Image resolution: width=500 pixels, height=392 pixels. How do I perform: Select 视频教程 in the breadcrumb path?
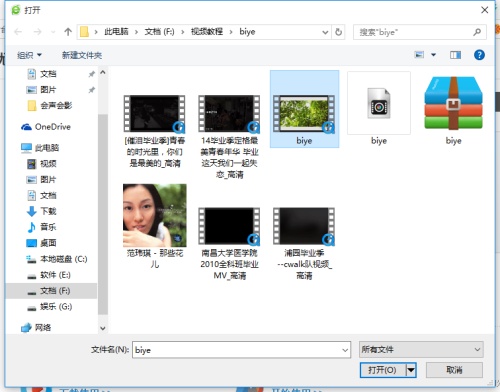207,32
